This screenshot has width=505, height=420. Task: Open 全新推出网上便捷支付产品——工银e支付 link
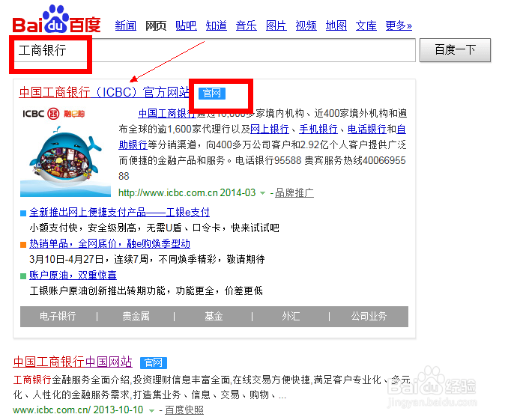(x=119, y=212)
